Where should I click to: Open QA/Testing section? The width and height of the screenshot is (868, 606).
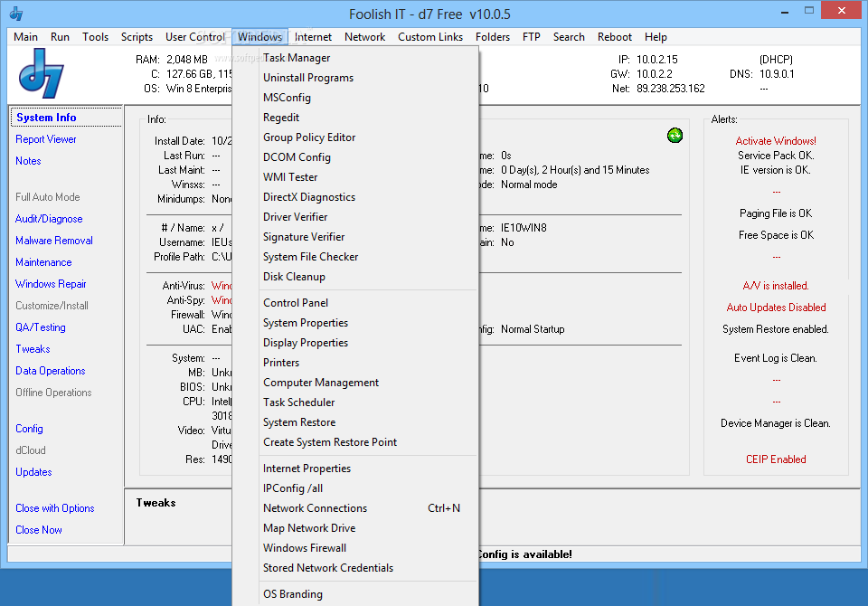(40, 327)
